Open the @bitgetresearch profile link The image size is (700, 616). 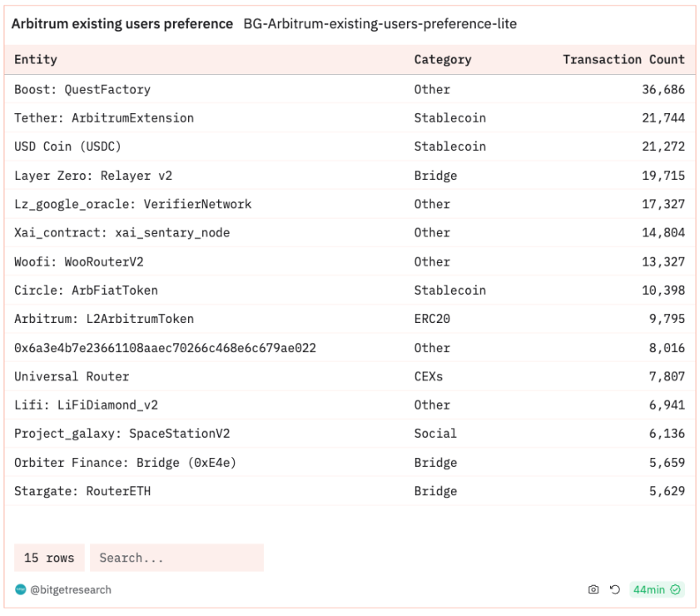coord(71,589)
